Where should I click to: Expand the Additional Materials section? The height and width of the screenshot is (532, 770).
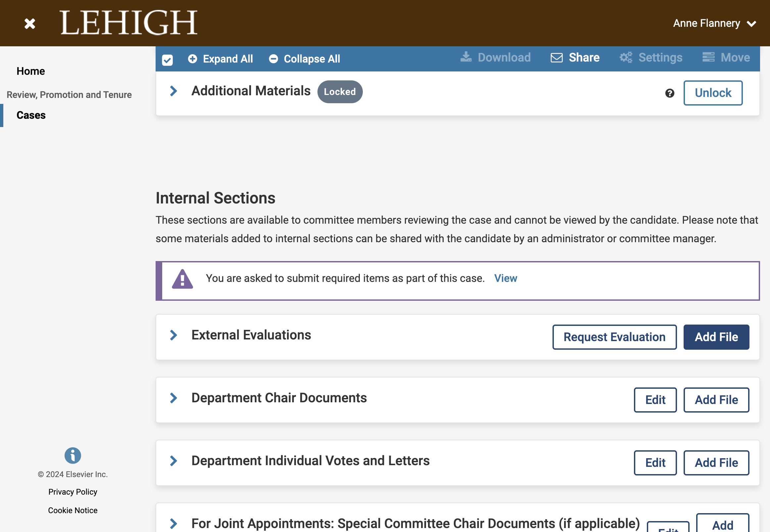coord(173,91)
